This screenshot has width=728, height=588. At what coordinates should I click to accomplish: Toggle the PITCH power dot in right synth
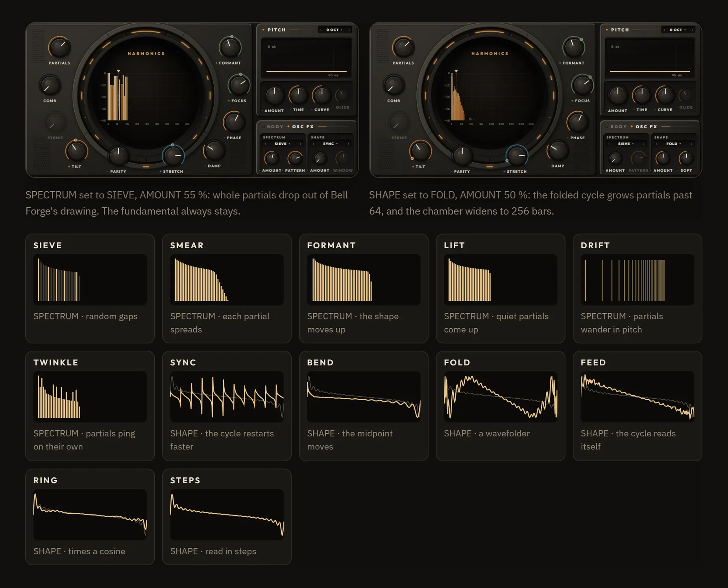click(x=607, y=30)
